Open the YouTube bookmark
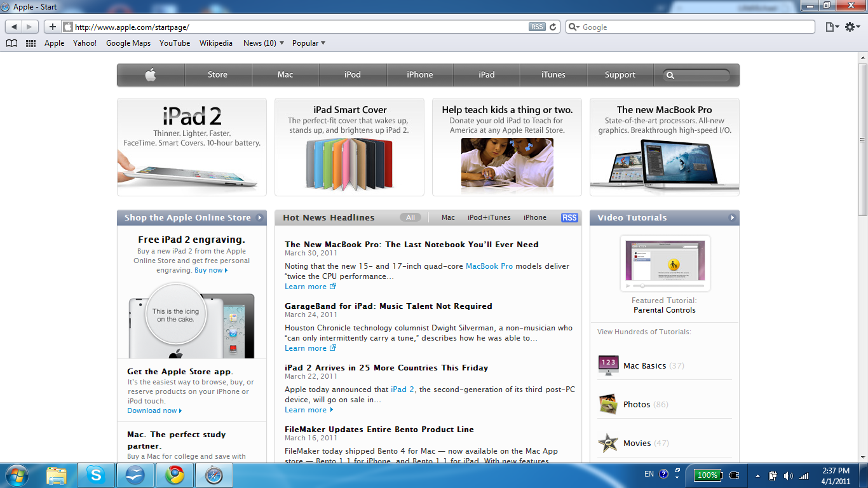The height and width of the screenshot is (488, 868). click(175, 43)
